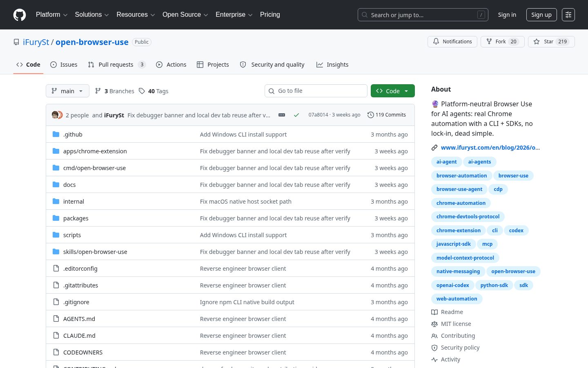Switch to the Issues tab
Screen dimensions: 588x368
(64, 65)
